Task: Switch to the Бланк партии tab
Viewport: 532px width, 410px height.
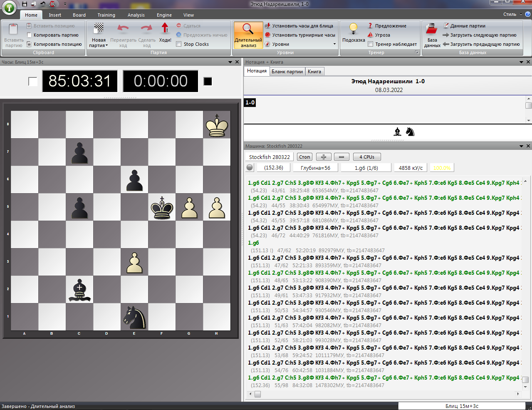Action: [x=287, y=72]
